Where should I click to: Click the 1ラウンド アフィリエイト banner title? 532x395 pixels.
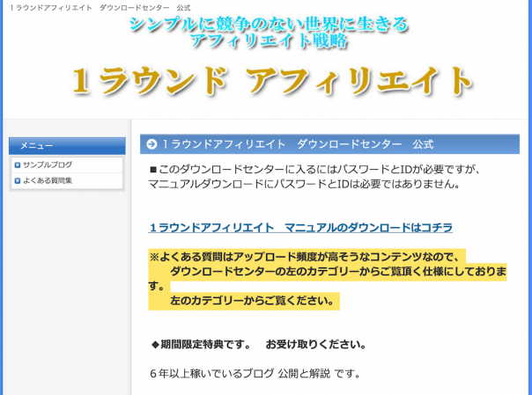[272, 81]
